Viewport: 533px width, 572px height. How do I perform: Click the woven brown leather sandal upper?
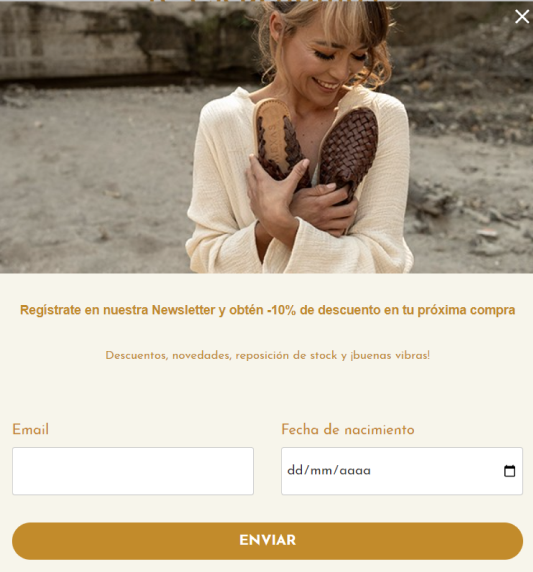[x=348, y=151]
